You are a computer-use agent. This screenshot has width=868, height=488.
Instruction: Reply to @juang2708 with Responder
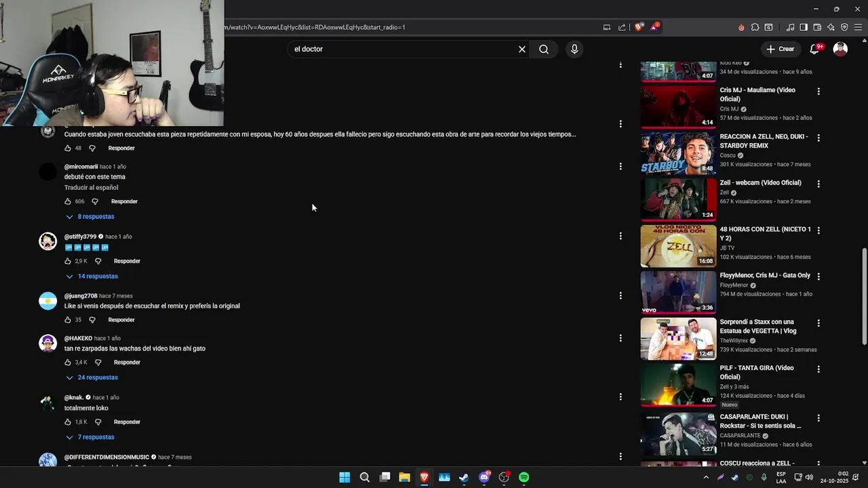click(121, 320)
